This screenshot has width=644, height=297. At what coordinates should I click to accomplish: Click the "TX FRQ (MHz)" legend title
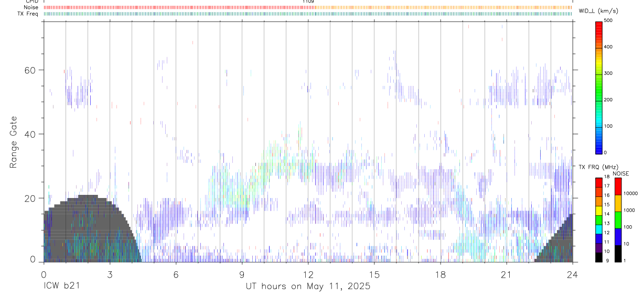598,167
